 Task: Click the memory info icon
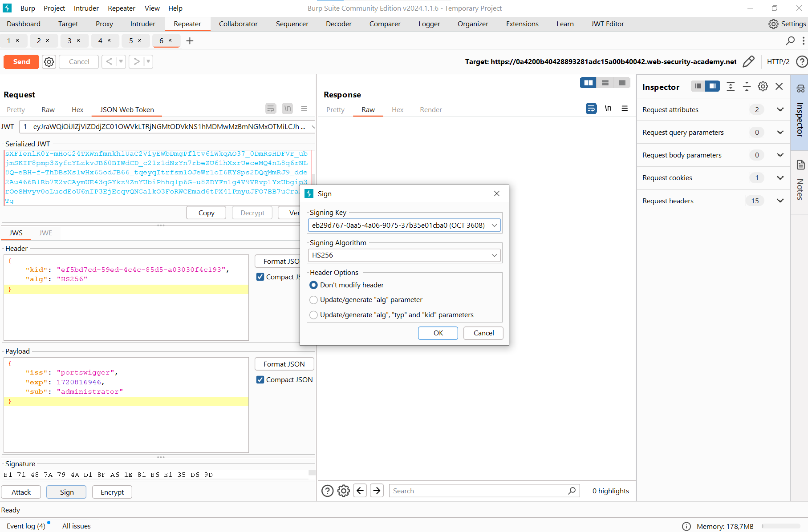click(x=686, y=526)
